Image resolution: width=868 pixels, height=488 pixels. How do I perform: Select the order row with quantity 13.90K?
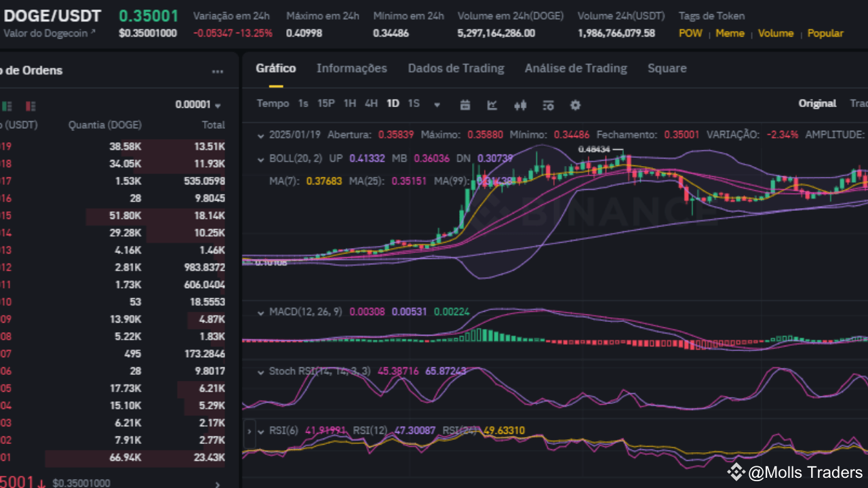tap(113, 319)
